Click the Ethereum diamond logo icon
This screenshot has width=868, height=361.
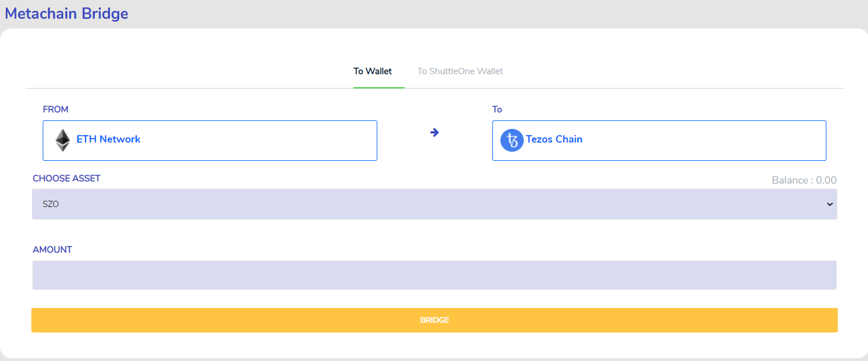coord(63,140)
